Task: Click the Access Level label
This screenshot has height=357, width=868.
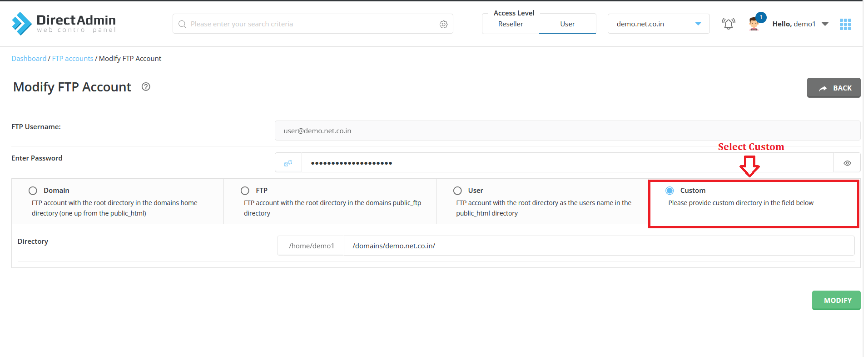Action: point(514,13)
